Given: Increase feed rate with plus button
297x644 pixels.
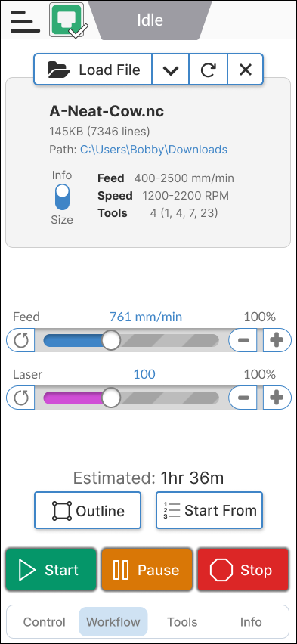Looking at the screenshot, I should coord(277,340).
